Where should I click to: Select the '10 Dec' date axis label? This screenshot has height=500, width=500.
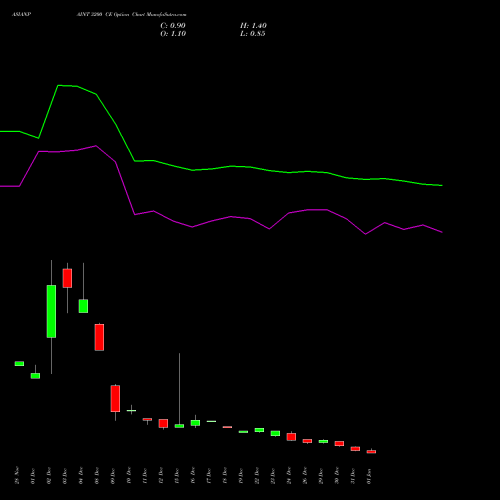pyautogui.click(x=129, y=475)
